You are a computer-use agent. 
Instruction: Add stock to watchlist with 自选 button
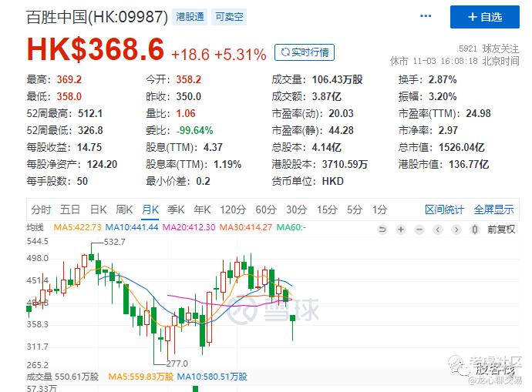pos(485,17)
